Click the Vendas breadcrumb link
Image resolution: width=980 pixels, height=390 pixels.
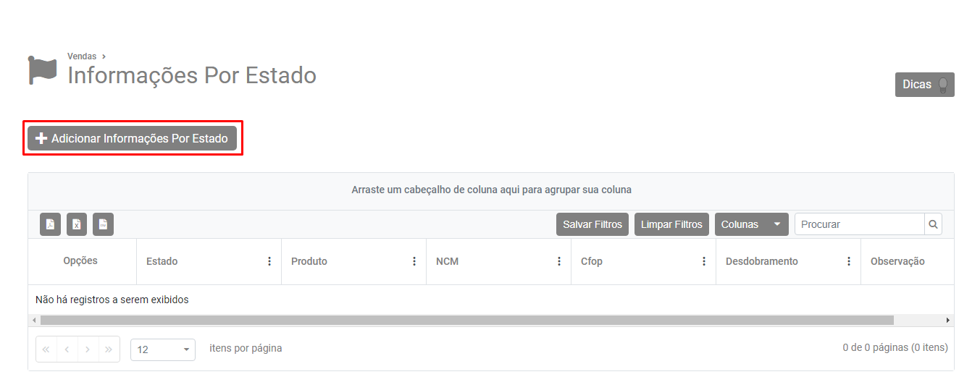(82, 56)
